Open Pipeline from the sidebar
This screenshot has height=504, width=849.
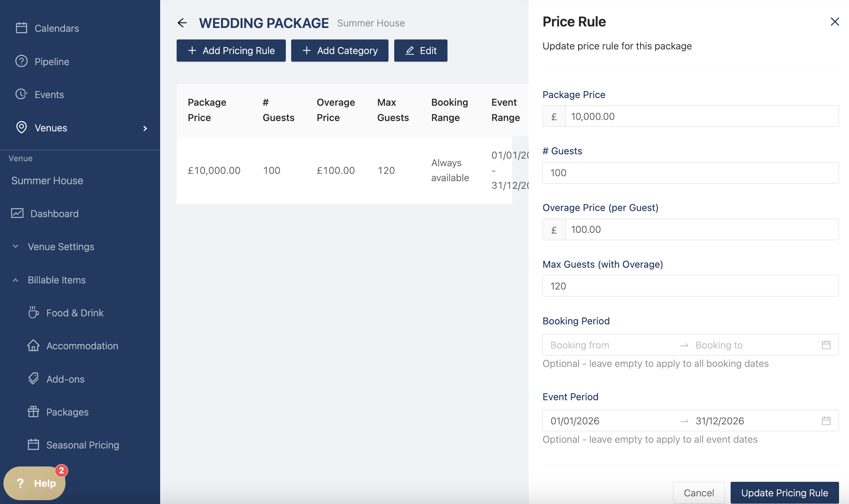[x=52, y=62]
